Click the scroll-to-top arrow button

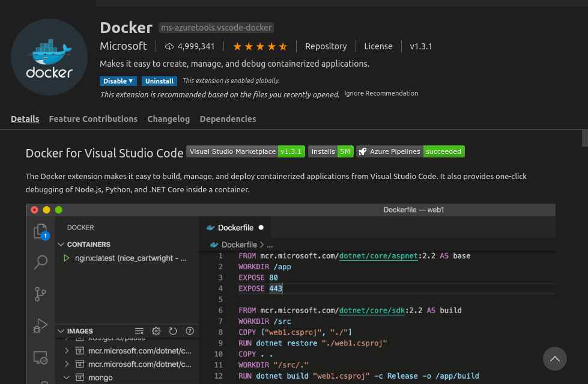(554, 359)
